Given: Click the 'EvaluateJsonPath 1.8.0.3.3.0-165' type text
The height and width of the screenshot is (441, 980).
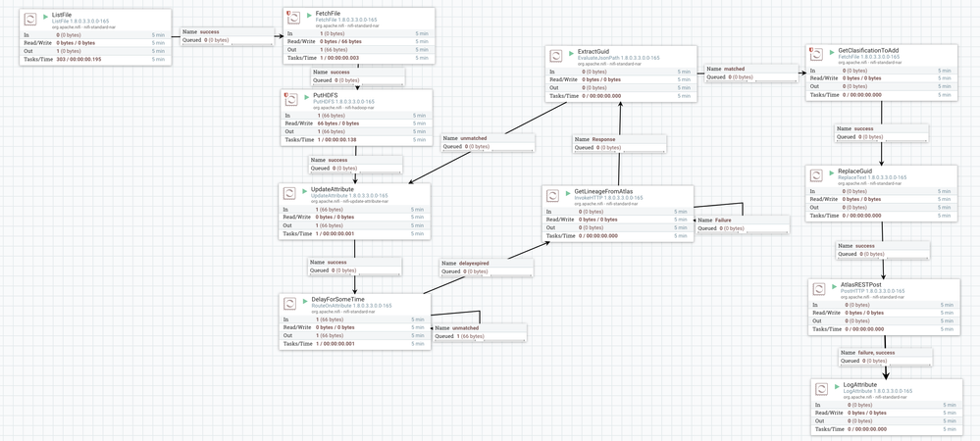Looking at the screenshot, I should 618,58.
